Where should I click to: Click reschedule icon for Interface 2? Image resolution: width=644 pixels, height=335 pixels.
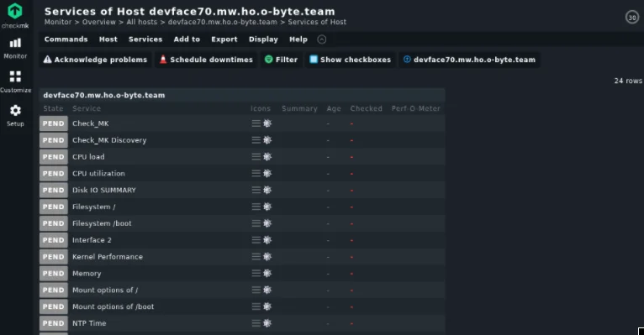[x=267, y=240]
